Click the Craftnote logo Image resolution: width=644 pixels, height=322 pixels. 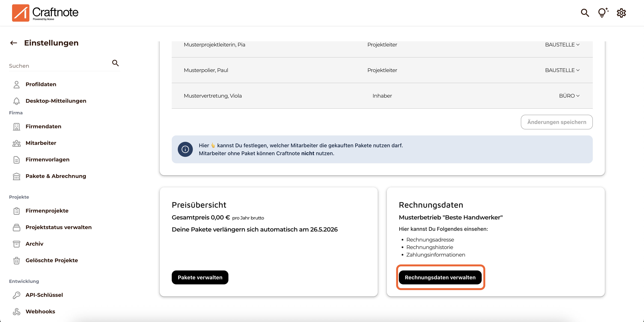[x=45, y=13]
